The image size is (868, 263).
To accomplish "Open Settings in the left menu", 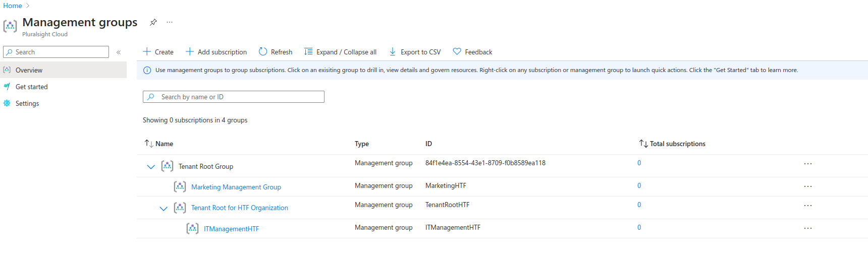I will pos(27,103).
